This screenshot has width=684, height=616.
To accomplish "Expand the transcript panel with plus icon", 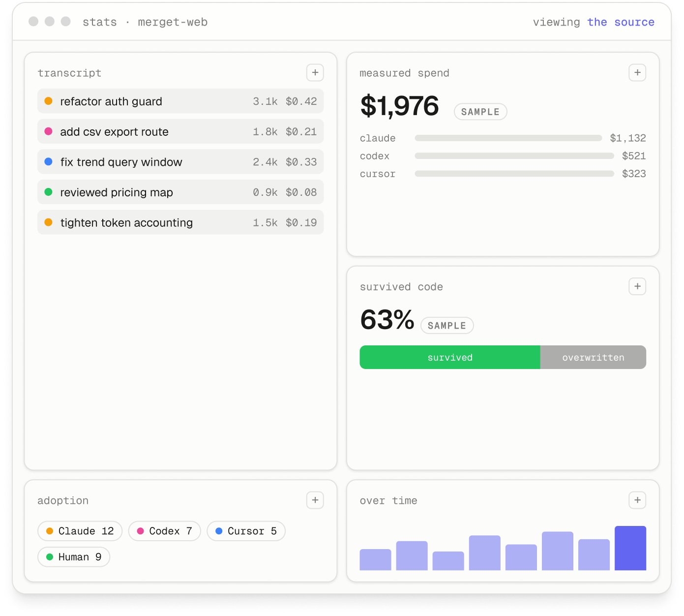I will coord(315,73).
